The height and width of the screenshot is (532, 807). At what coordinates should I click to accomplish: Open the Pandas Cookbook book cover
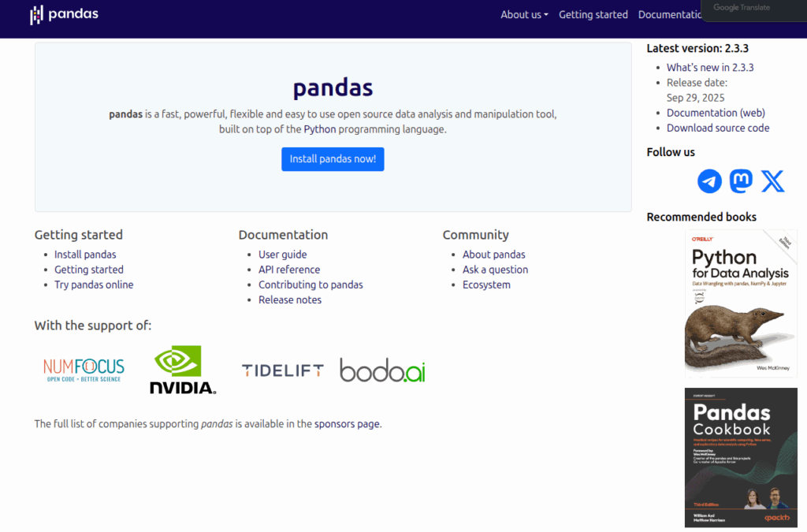(x=740, y=457)
